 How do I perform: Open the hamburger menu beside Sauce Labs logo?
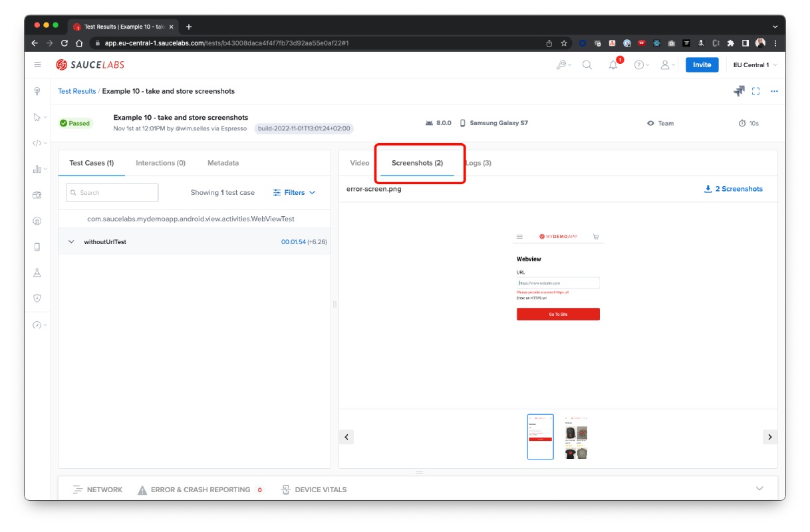point(37,65)
